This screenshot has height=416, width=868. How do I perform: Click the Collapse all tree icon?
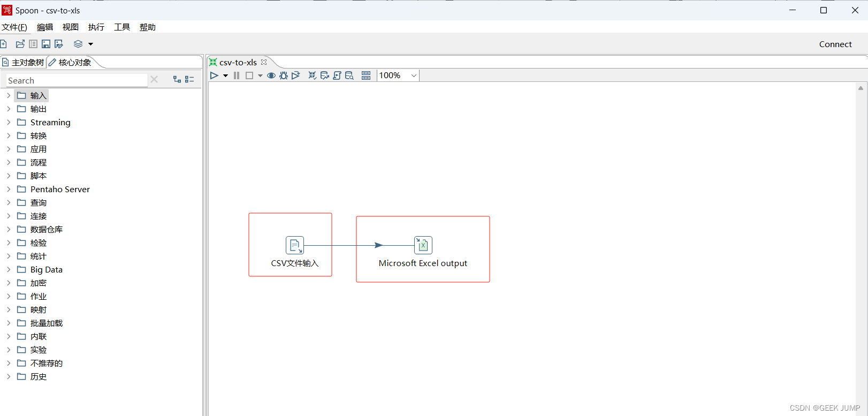(x=189, y=79)
